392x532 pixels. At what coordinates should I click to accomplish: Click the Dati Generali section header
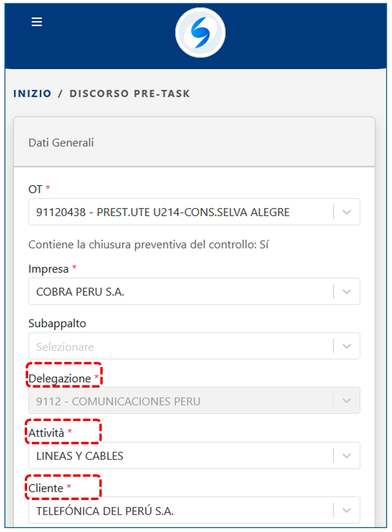[x=61, y=143]
